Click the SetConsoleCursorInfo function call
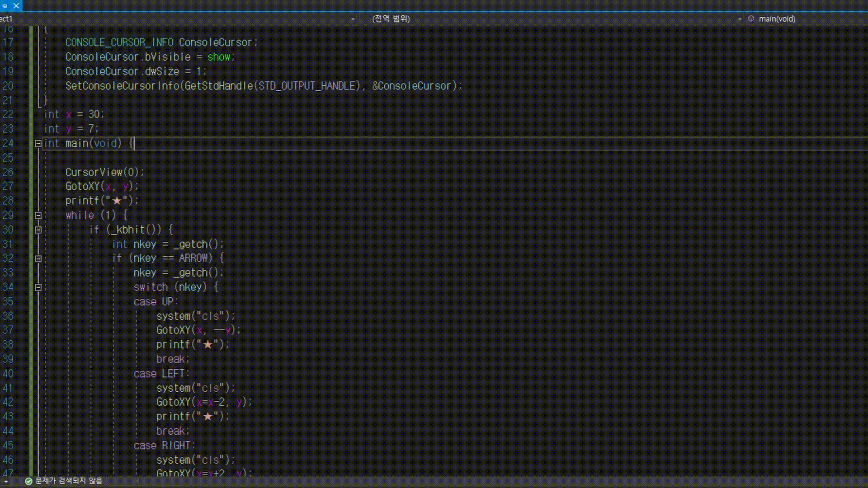 [123, 86]
